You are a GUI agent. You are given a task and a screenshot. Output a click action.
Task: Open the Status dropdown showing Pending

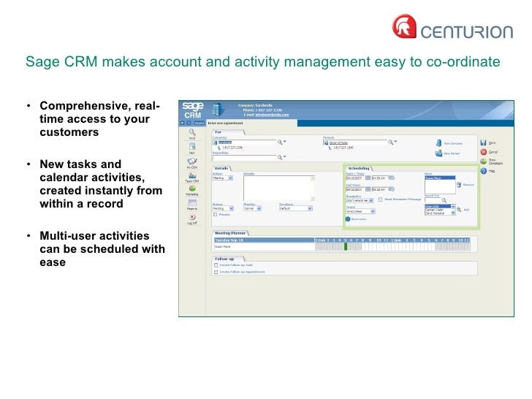(223, 208)
